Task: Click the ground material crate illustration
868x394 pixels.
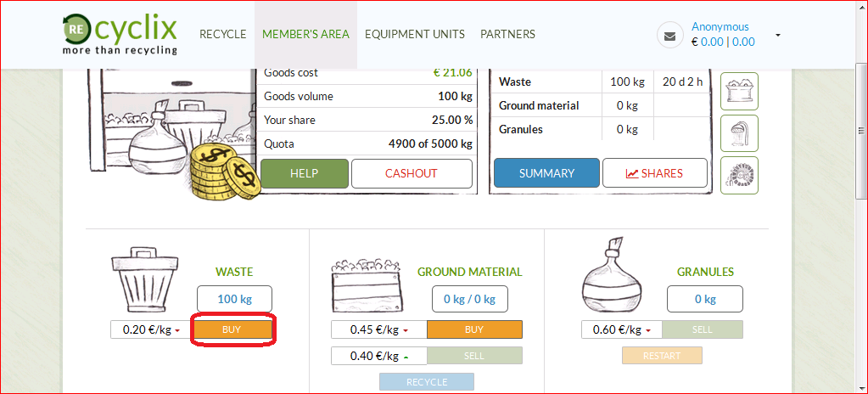Action: pos(367,285)
